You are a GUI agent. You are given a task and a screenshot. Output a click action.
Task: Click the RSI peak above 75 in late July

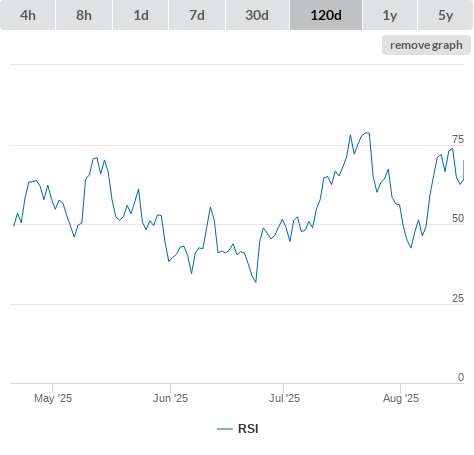pos(367,133)
